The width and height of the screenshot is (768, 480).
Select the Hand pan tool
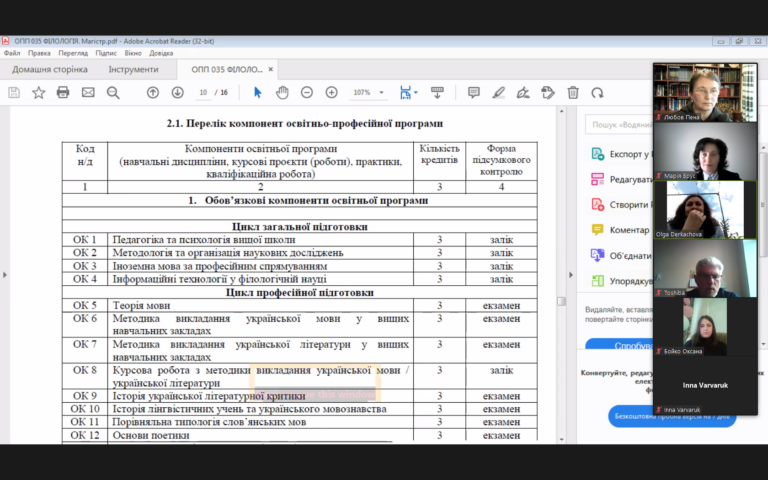282,92
